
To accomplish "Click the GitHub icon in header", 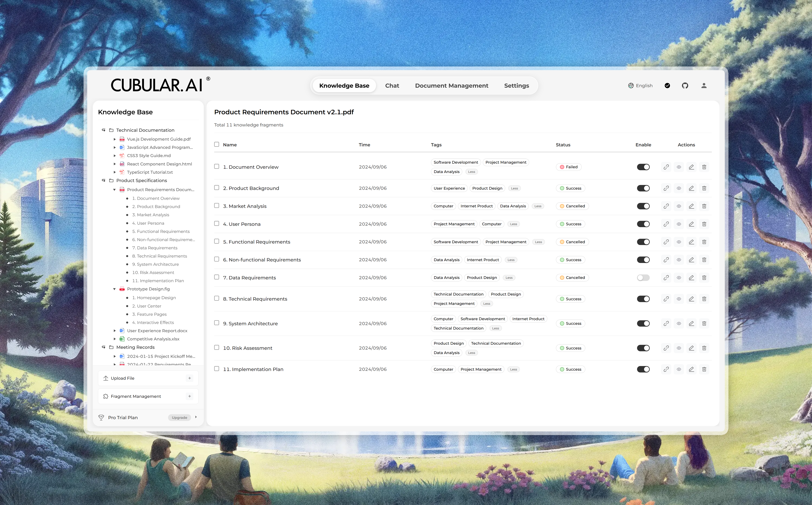I will pos(685,85).
